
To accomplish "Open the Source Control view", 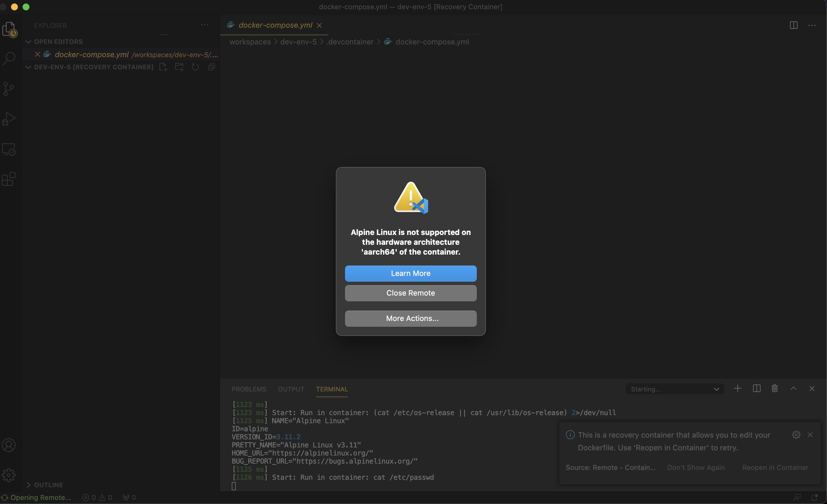I will [9, 89].
